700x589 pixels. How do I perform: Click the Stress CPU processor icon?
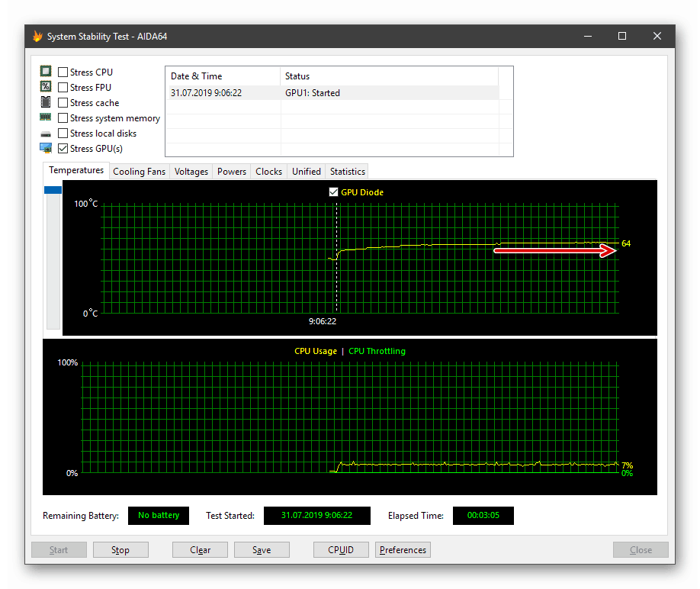tap(46, 71)
